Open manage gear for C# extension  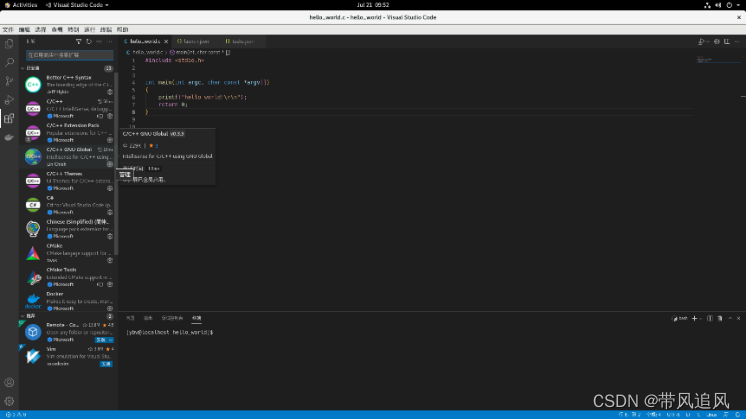(x=110, y=212)
